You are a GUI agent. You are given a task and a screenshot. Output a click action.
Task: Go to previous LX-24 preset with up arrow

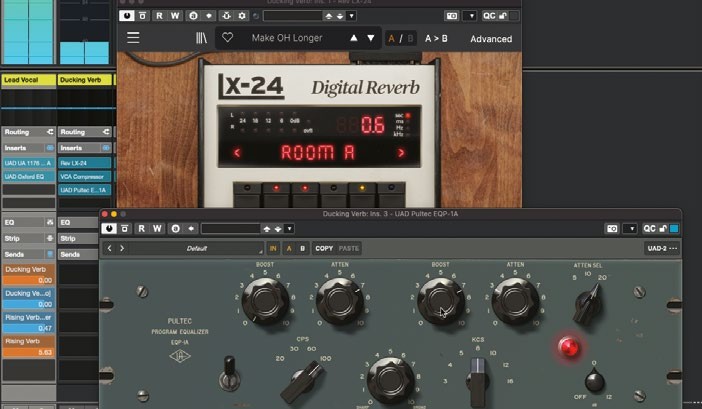tap(354, 38)
